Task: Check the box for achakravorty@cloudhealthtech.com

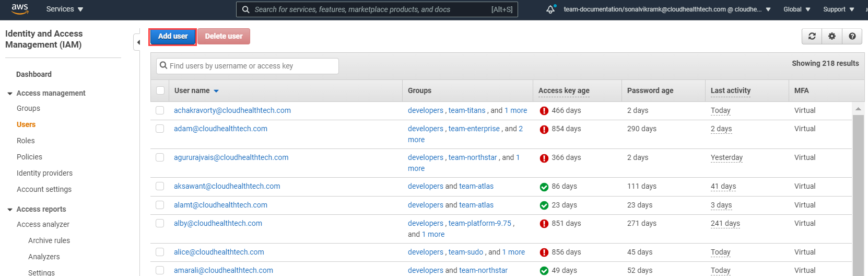Action: coord(160,110)
